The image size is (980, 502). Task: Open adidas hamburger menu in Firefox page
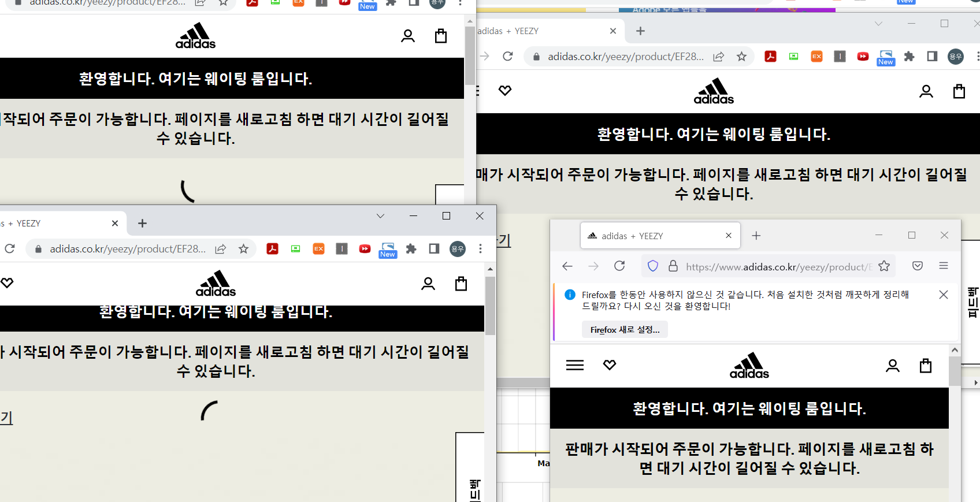pos(575,365)
